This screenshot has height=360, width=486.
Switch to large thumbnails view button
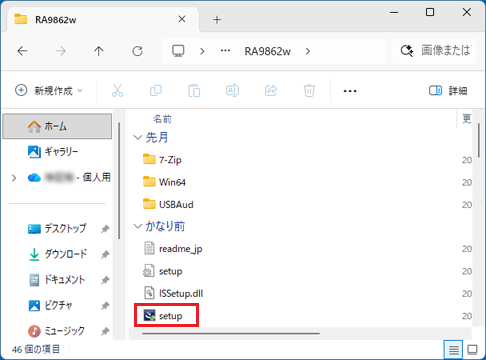click(x=472, y=350)
